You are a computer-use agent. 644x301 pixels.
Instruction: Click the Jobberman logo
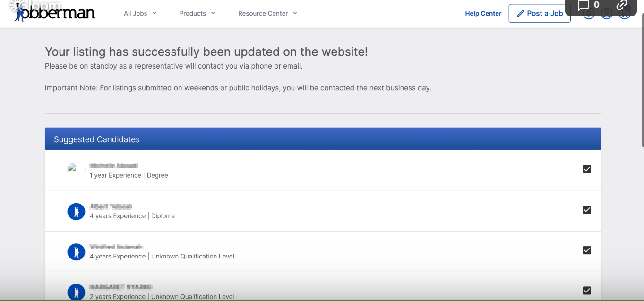54,13
